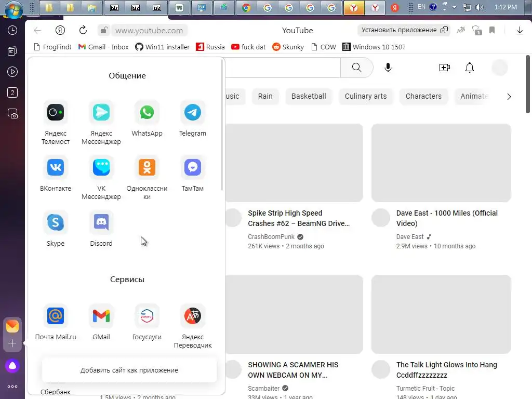The image size is (532, 399).
Task: Open Chrome from the taskbar
Action: 246,7
